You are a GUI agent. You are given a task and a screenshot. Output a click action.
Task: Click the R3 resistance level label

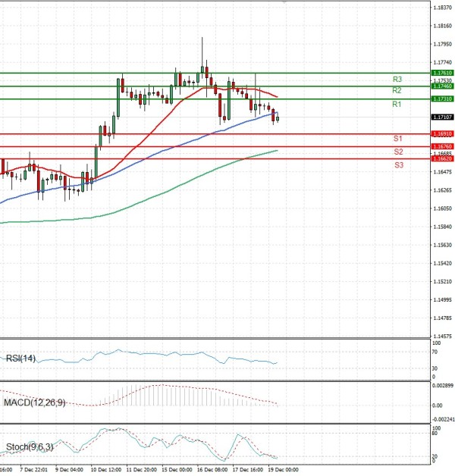[397, 79]
